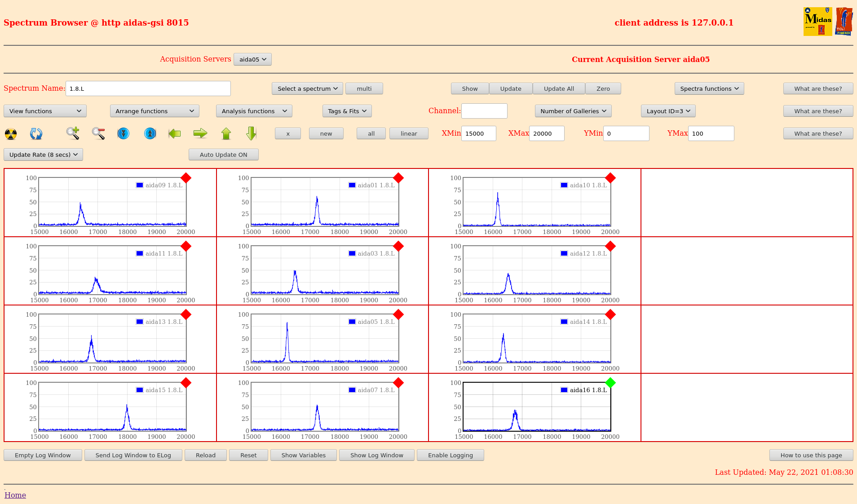Expand the Update Rate (8 secs) dropdown
Screen dimensions: 857x504
coord(43,155)
